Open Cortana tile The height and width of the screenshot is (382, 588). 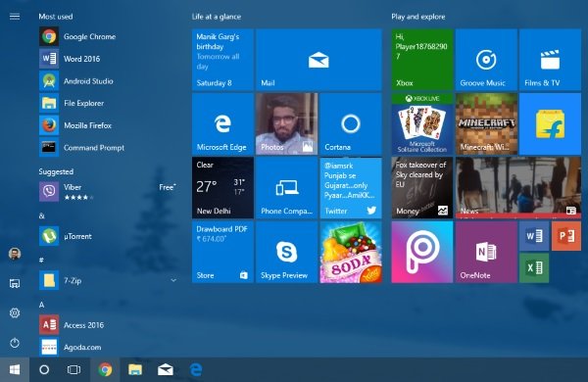[x=351, y=124]
